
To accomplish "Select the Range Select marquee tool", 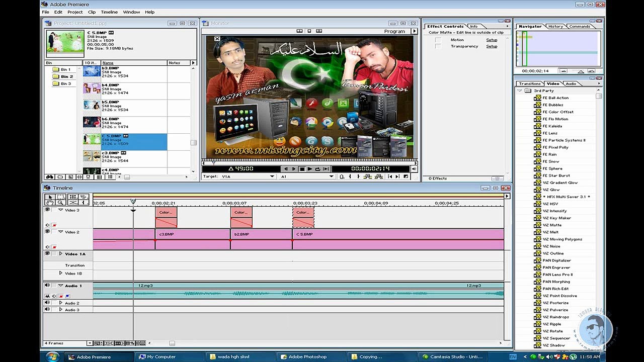I will (x=61, y=197).
